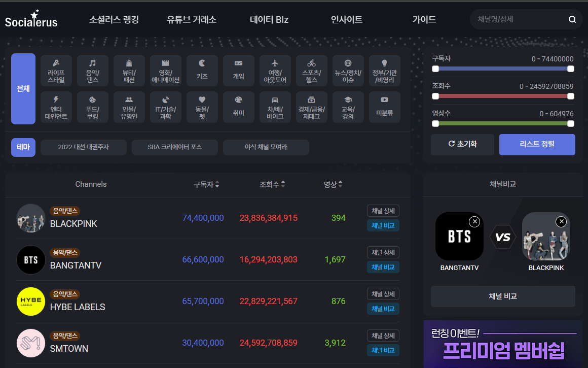Click the 구독자 slider right handle
Image resolution: width=588 pixels, height=368 pixels.
(571, 69)
